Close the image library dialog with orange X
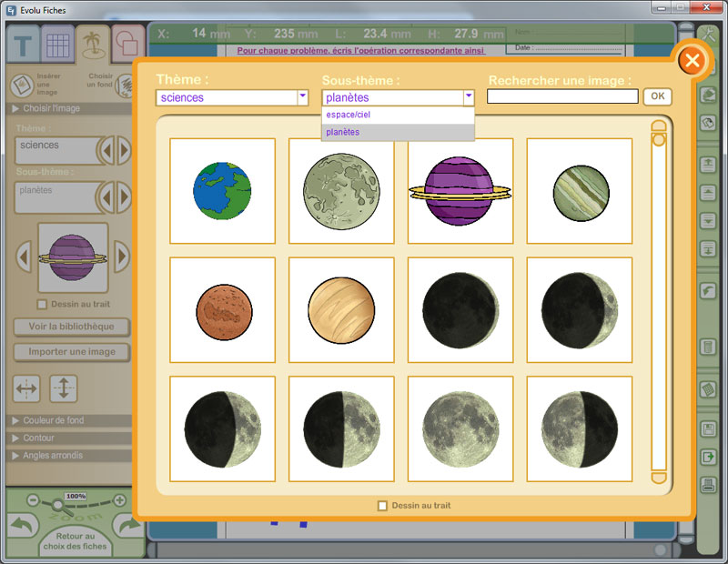This screenshot has width=728, height=564. pos(692,61)
